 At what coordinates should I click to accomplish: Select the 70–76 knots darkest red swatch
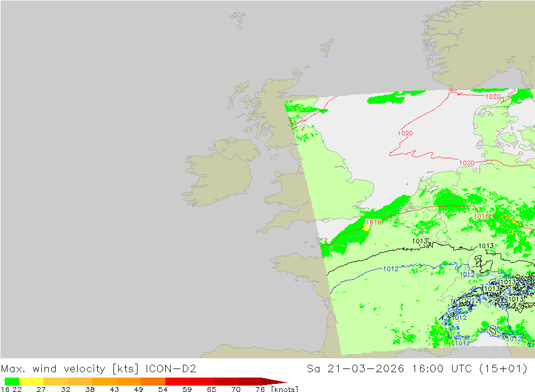[x=250, y=381]
